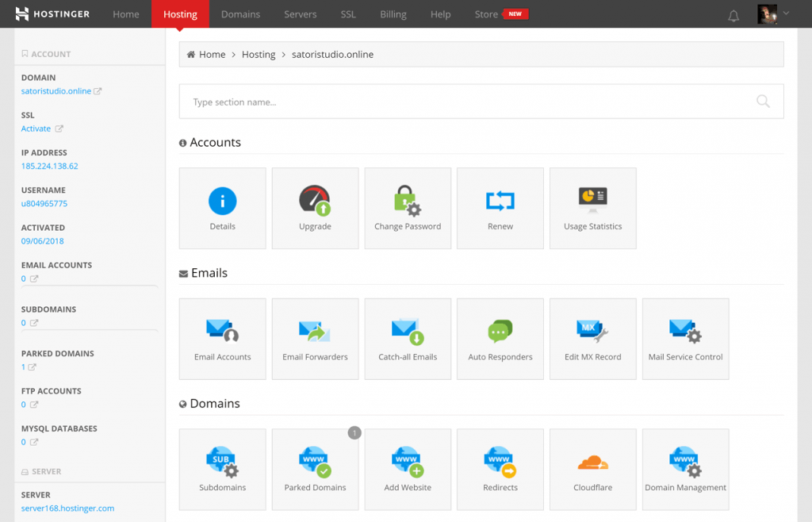
Task: Open the Email Accounts tile
Action: coord(222,339)
